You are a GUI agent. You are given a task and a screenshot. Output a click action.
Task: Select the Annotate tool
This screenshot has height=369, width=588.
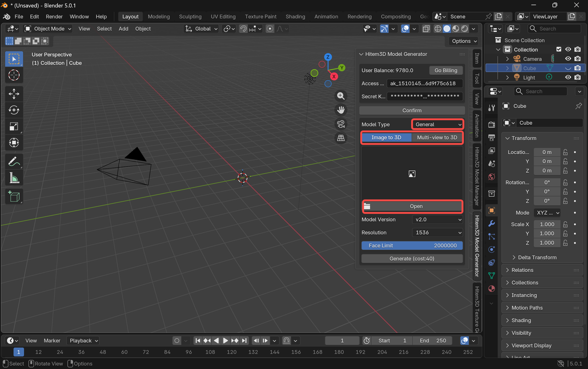click(14, 161)
